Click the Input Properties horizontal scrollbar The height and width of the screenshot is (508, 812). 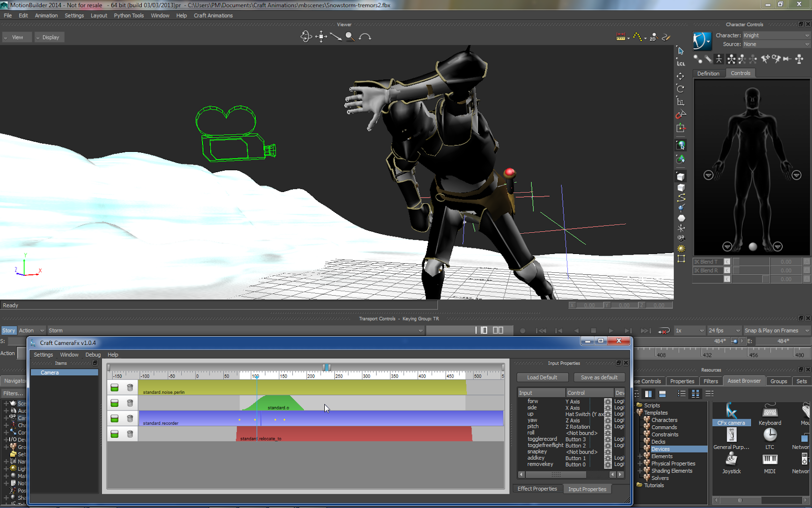point(570,474)
